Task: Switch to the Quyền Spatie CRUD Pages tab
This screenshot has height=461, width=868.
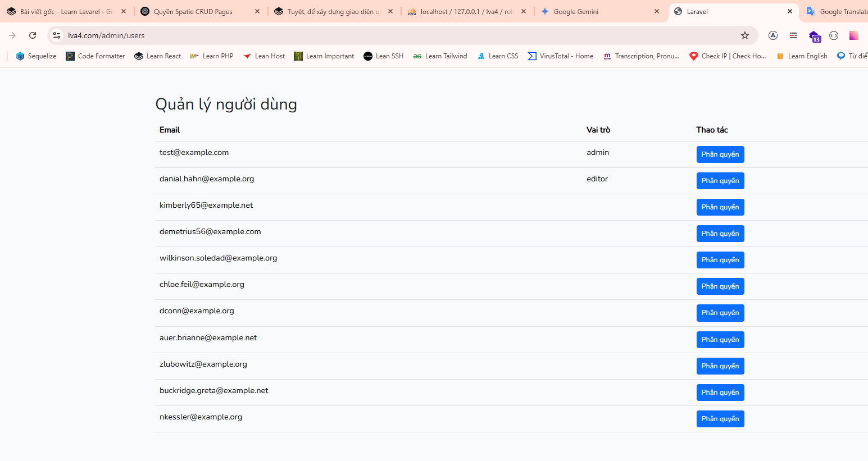Action: point(194,12)
